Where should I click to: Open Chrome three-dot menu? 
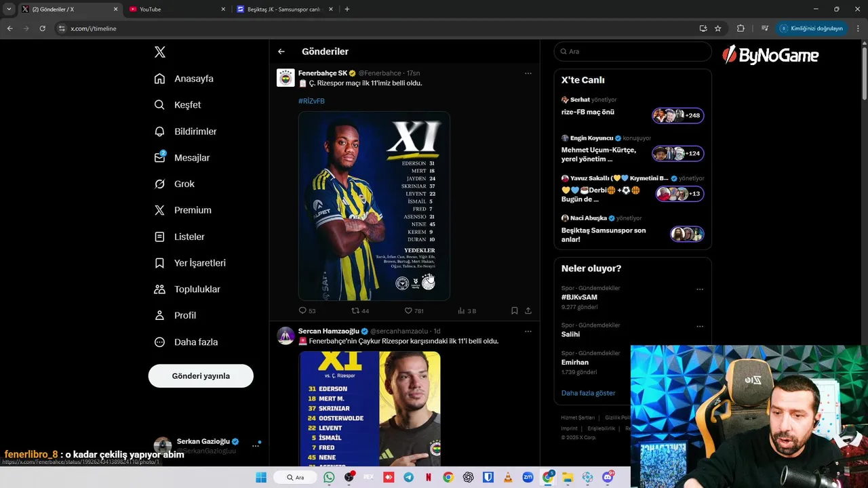(859, 28)
